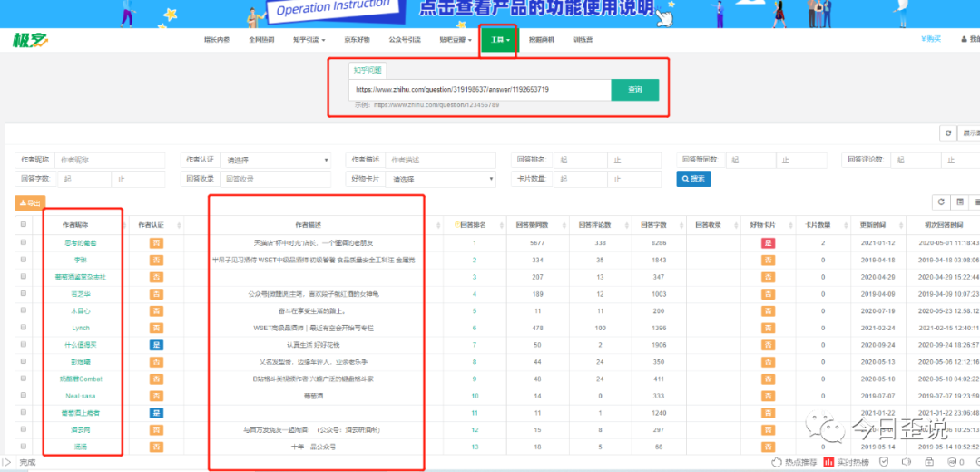Click the 回答排名 start value field

point(580,160)
